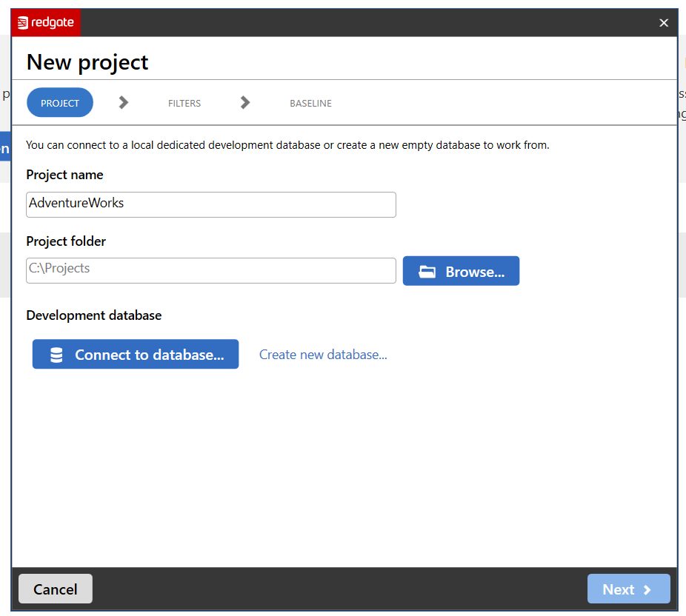
Task: Select the PROJECT wizard step
Action: click(x=60, y=103)
